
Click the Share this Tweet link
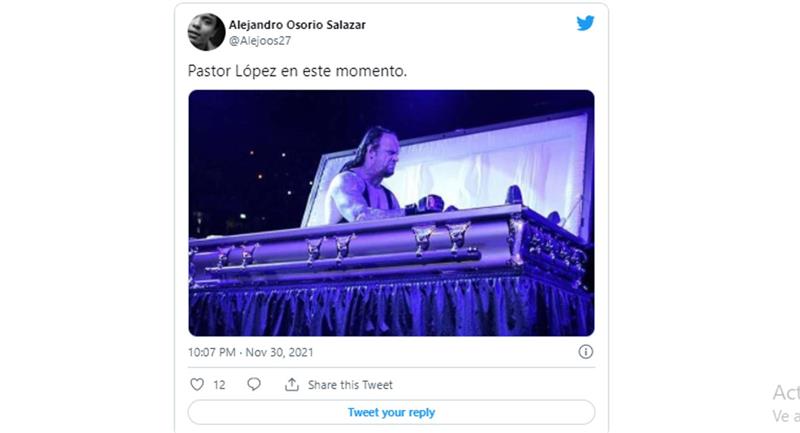point(350,385)
